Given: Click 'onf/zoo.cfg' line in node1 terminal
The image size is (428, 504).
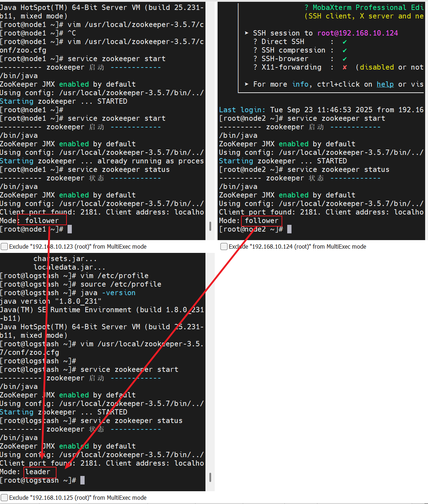Looking at the screenshot, I should [23, 50].
